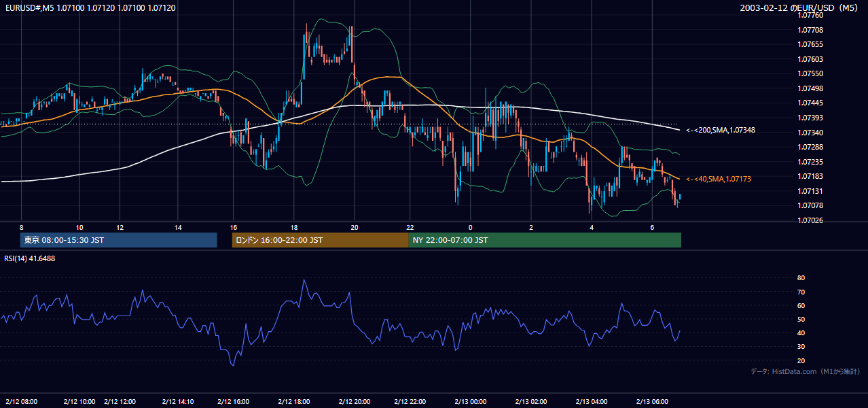Click the 1.07288 price axis label
868x408 pixels.
810,147
